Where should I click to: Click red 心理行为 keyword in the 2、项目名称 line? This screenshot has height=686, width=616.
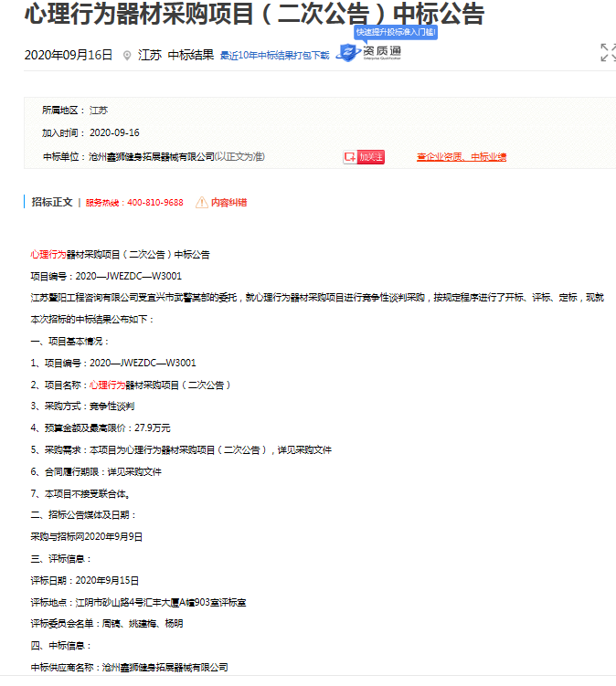click(107, 385)
